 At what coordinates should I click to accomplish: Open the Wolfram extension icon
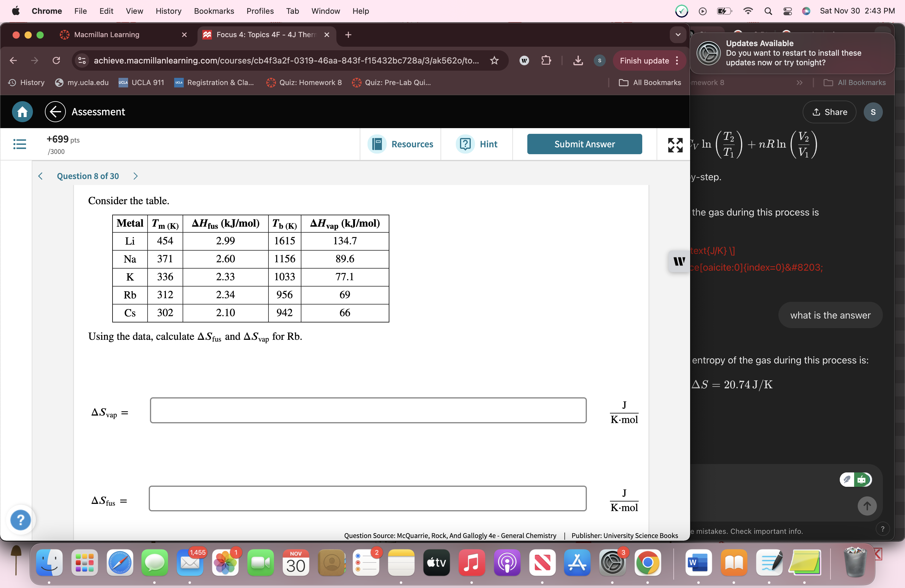524,61
